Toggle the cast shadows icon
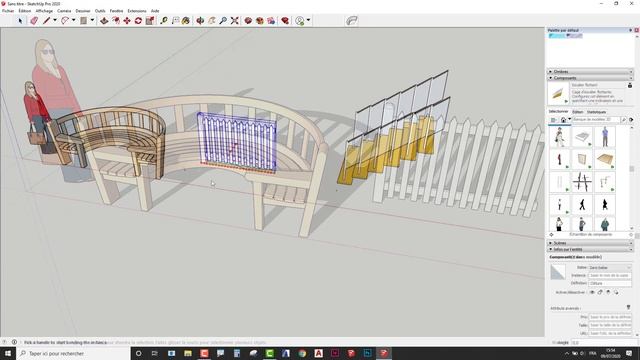 616,292
